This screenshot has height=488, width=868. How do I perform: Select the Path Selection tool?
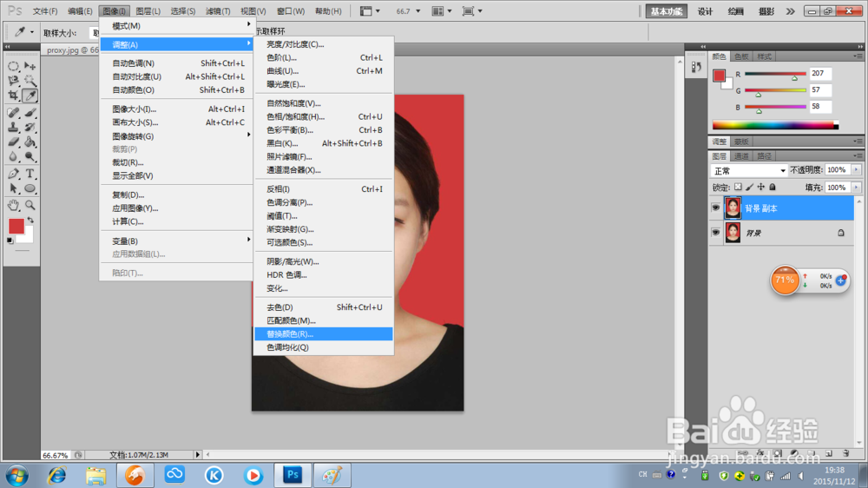tap(13, 189)
